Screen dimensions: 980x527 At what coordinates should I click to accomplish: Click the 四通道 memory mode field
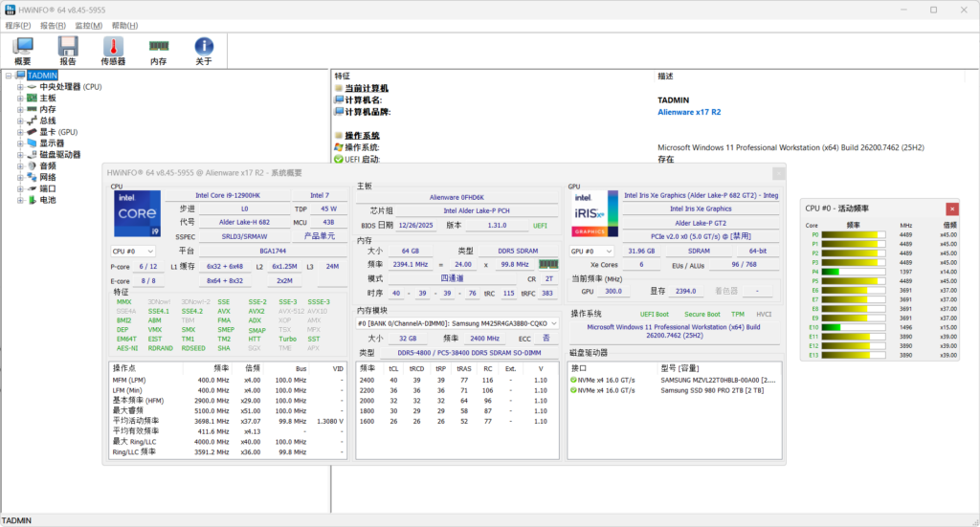tap(452, 278)
